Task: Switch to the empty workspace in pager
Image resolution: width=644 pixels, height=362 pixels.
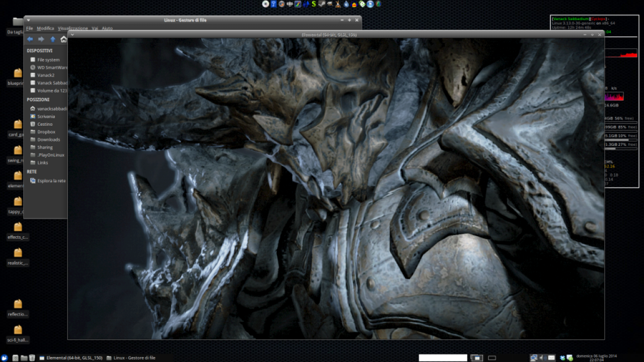Action: 492,358
